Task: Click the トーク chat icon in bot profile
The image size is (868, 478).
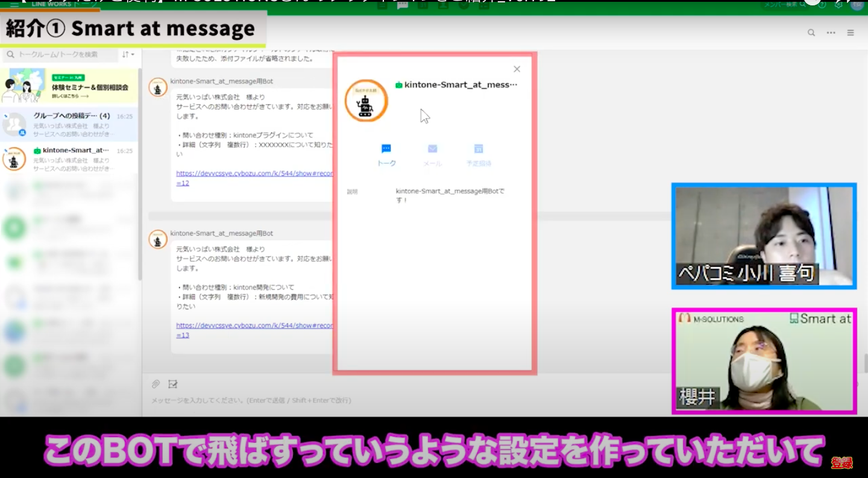Action: 386,149
